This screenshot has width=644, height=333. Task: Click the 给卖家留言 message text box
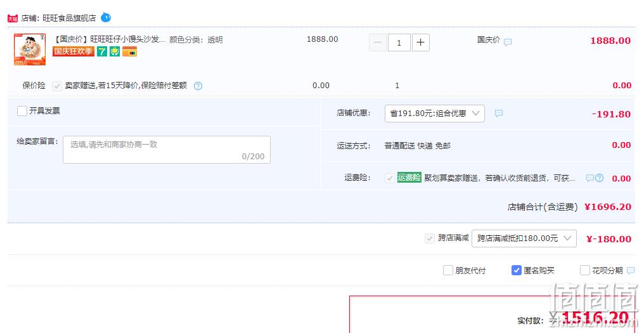coord(166,150)
